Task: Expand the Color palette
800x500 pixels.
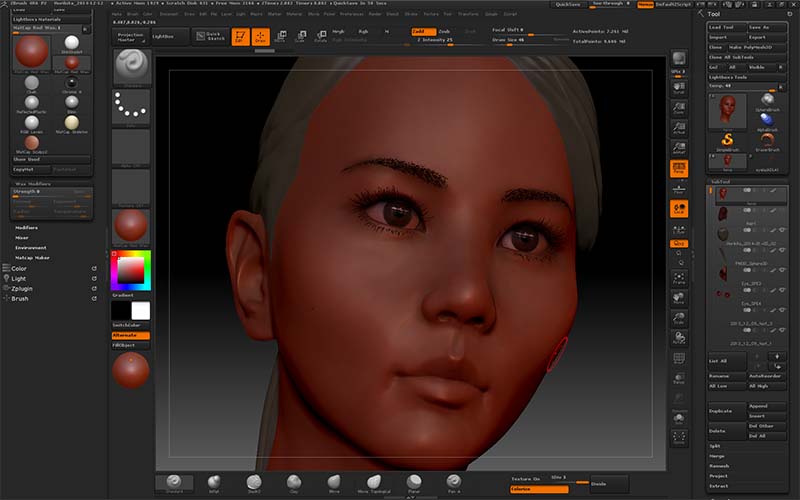Action: 19,268
